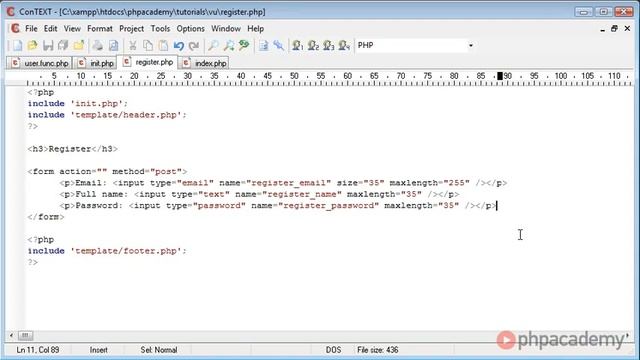Click the register_name input line
640x360 pixels.
(259, 194)
